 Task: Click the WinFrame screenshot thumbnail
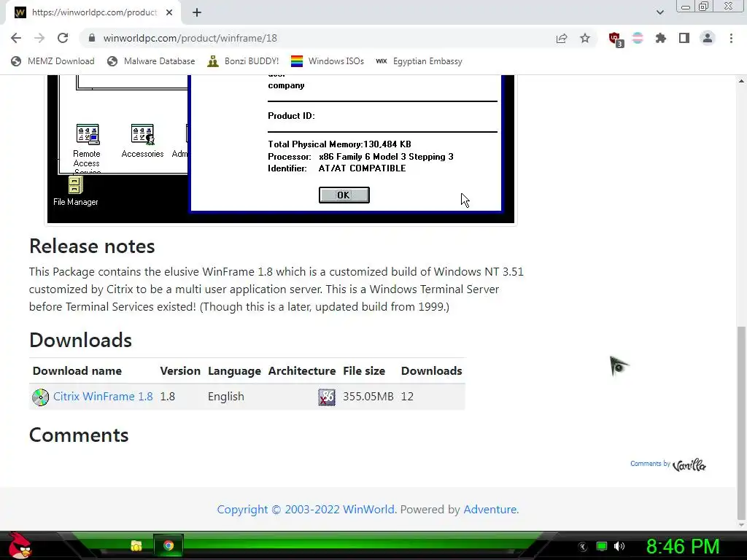281,149
